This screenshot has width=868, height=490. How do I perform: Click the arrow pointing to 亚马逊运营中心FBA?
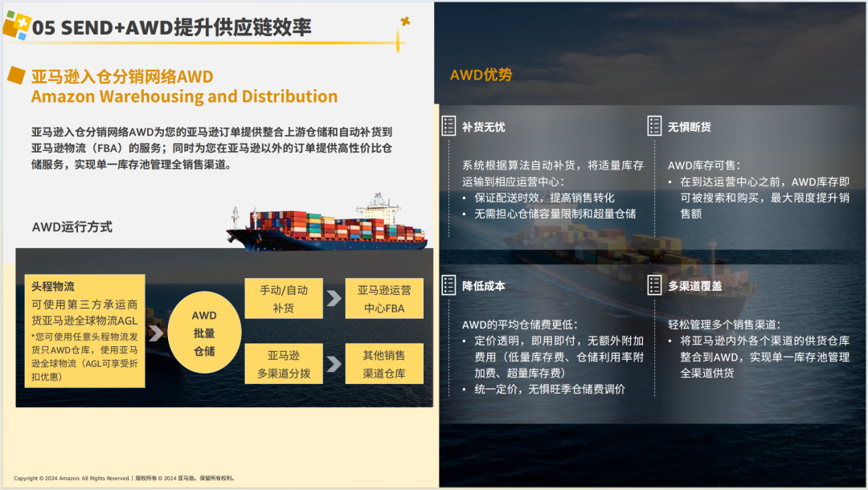(x=334, y=298)
